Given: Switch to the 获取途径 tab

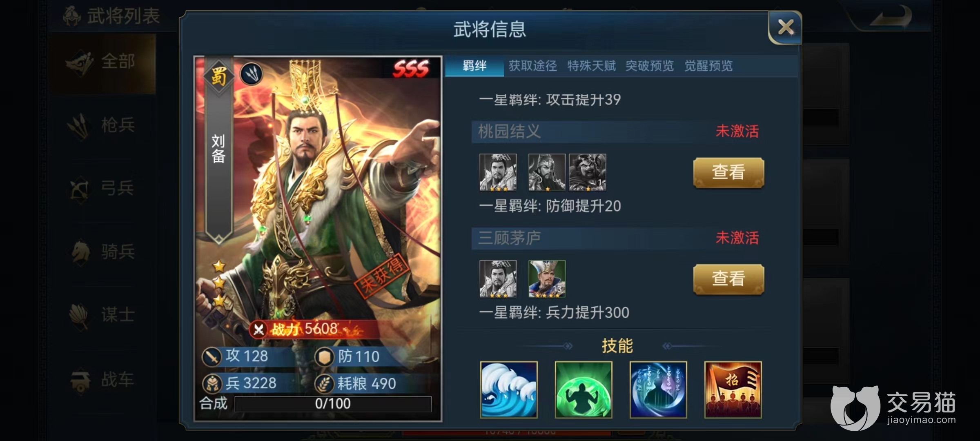Looking at the screenshot, I should pos(533,66).
